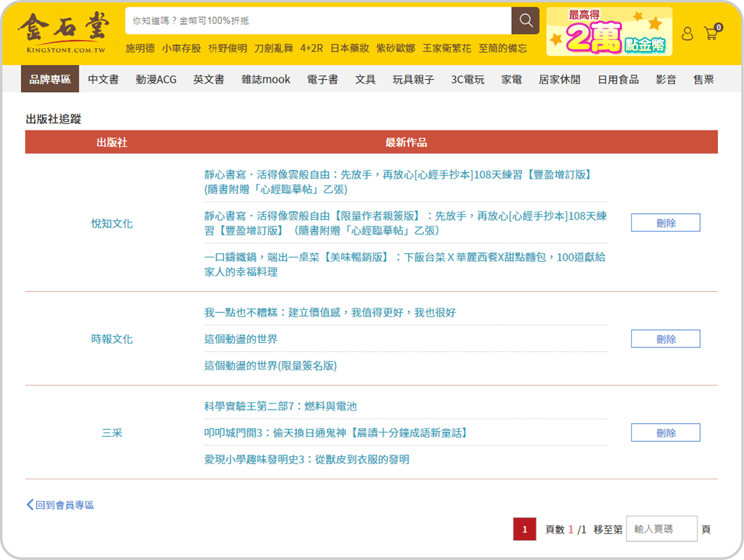
Task: Open the 動漫ACG category tab
Action: coord(156,79)
